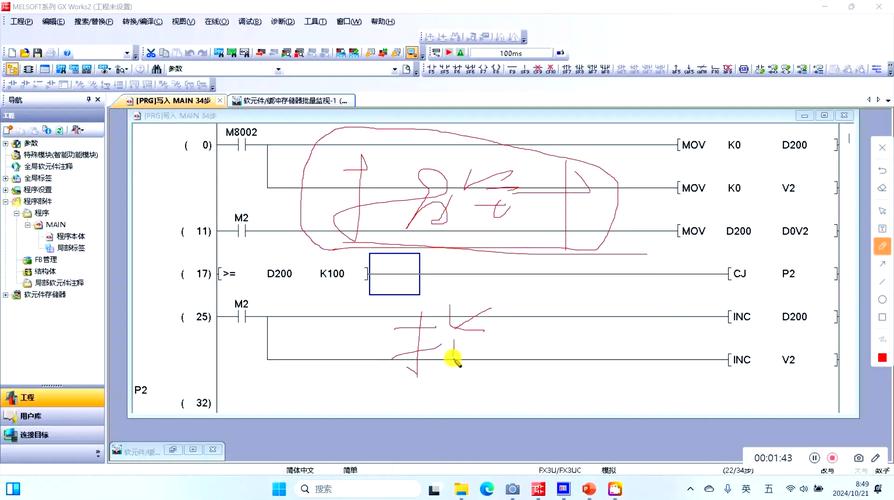Select FB管理 in project tree
The image size is (894, 500).
(46, 259)
